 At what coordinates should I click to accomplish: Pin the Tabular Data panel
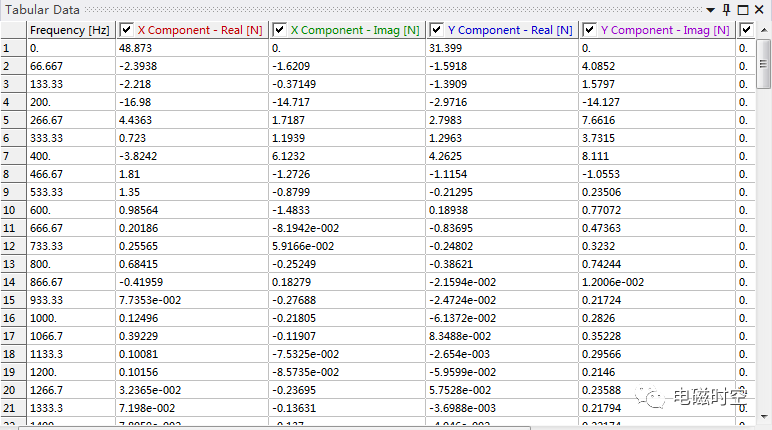point(727,10)
